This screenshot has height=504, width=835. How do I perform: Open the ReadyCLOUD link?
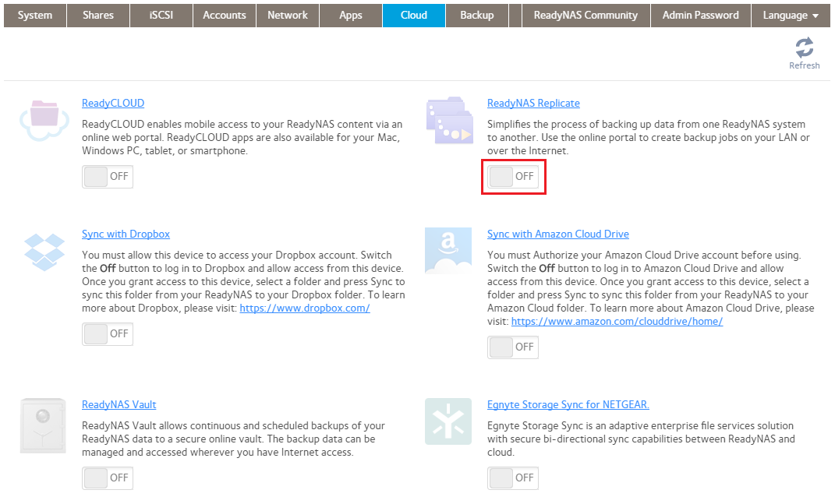pos(113,104)
